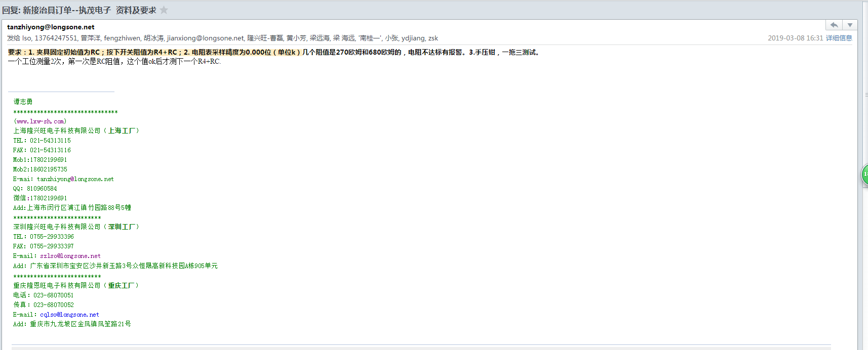Select recipient 隆兴旺-曹磊

click(x=265, y=38)
